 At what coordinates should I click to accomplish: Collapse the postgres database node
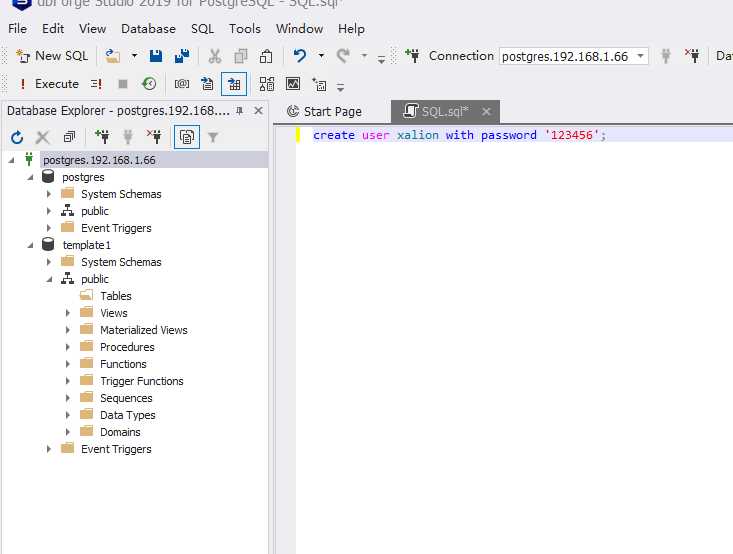(30, 178)
